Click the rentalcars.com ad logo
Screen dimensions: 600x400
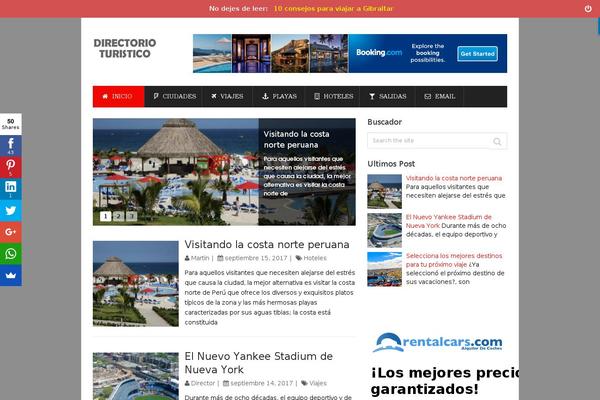point(437,342)
